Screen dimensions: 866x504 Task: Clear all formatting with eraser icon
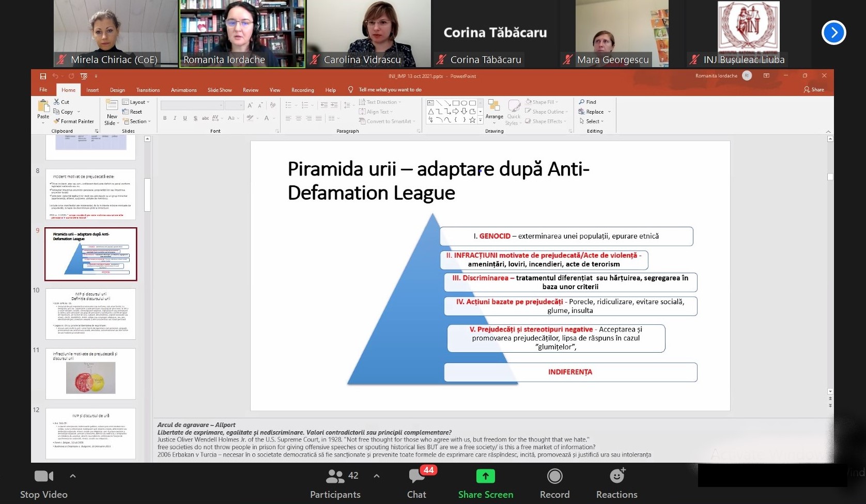tap(273, 105)
